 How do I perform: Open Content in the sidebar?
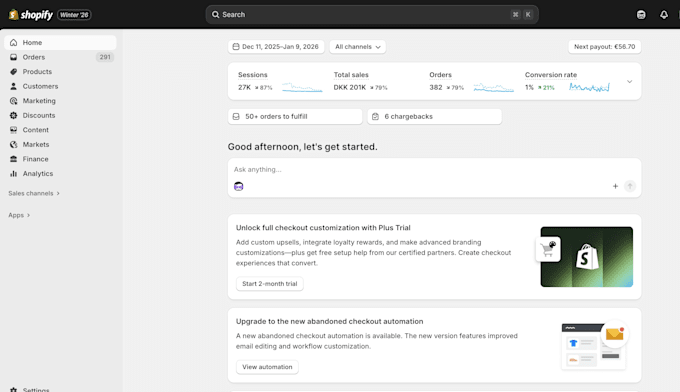pyautogui.click(x=60, y=130)
